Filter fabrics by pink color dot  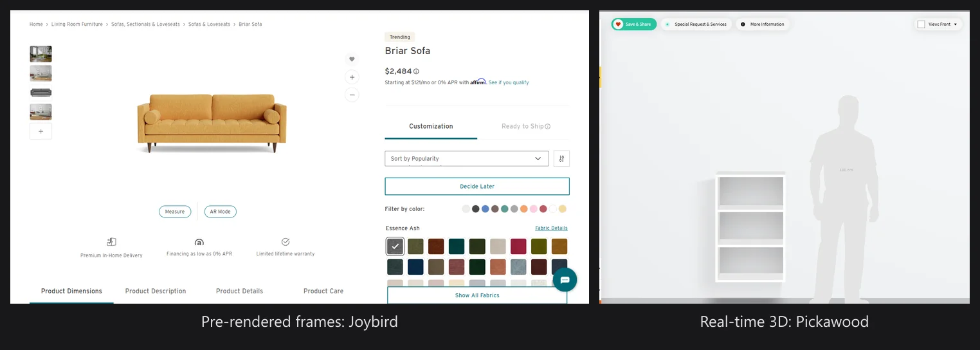[x=534, y=209]
